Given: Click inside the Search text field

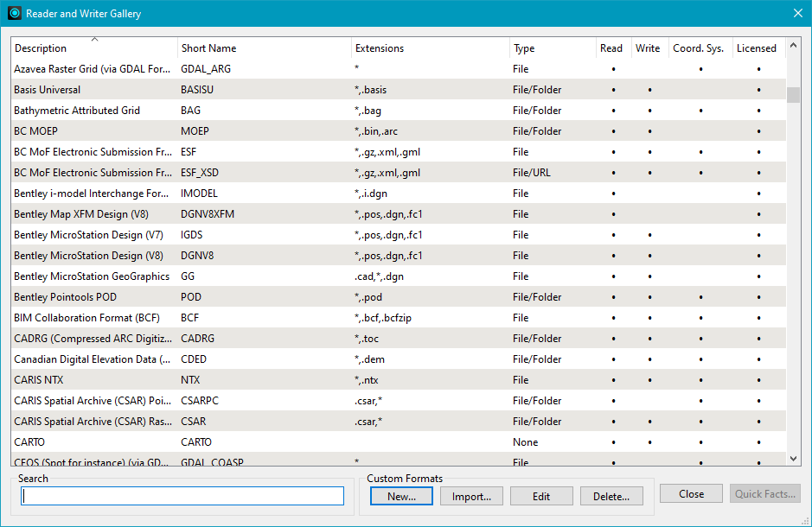Looking at the screenshot, I should [x=182, y=496].
